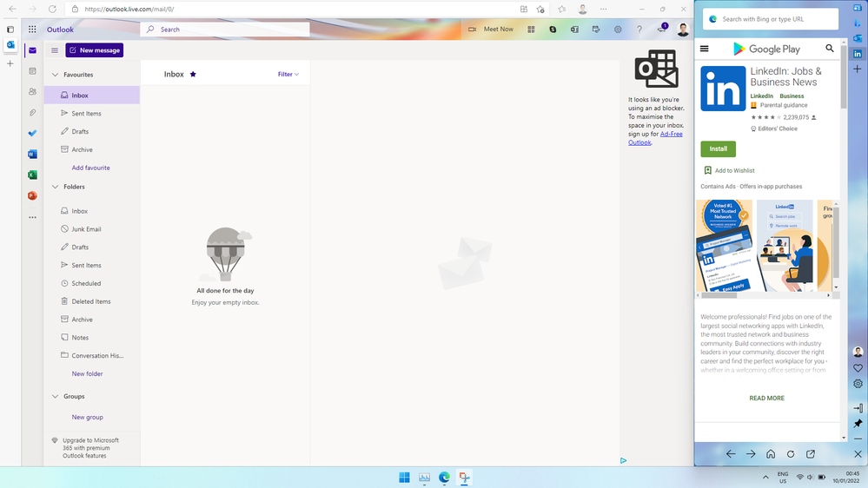This screenshot has width=868, height=488.
Task: Go home in sidebar panel
Action: [x=771, y=454]
